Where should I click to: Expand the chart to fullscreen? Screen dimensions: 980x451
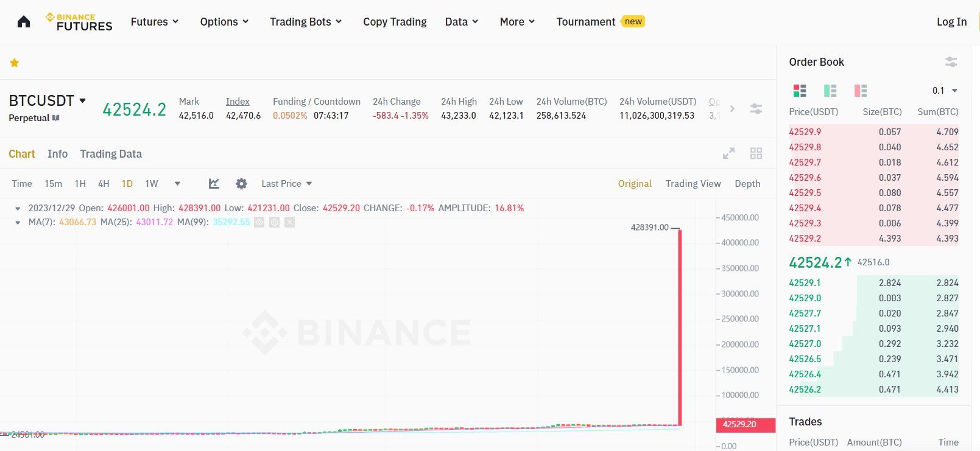(x=728, y=153)
